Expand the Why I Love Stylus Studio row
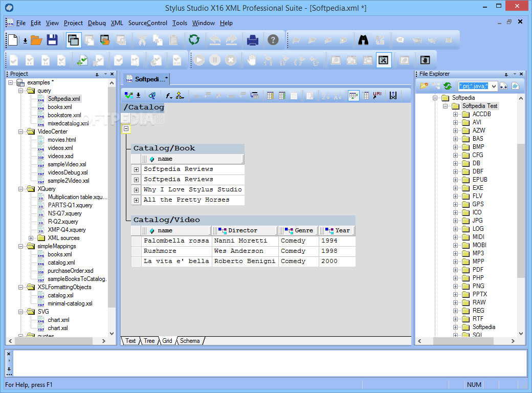 [136, 190]
